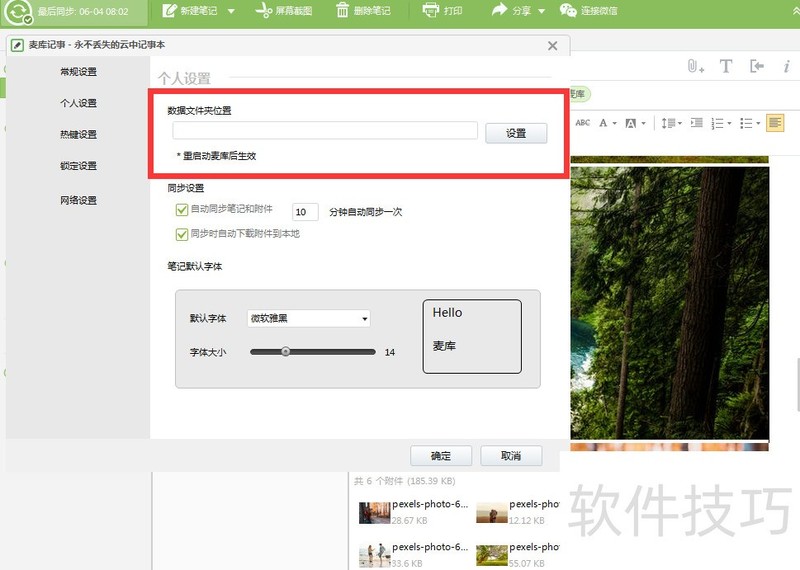Start a screen capture with 屏幕截图
Screen dimensions: 800x570
(284, 11)
